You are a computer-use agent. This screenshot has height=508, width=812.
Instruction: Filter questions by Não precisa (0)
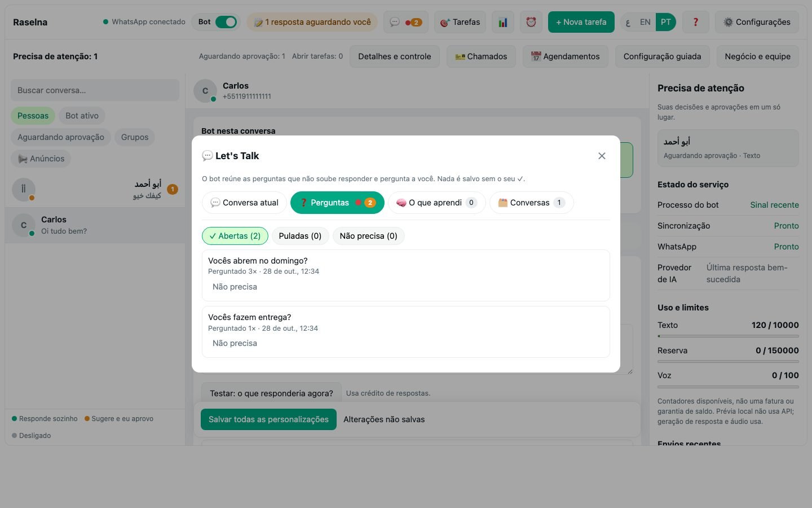tap(368, 236)
